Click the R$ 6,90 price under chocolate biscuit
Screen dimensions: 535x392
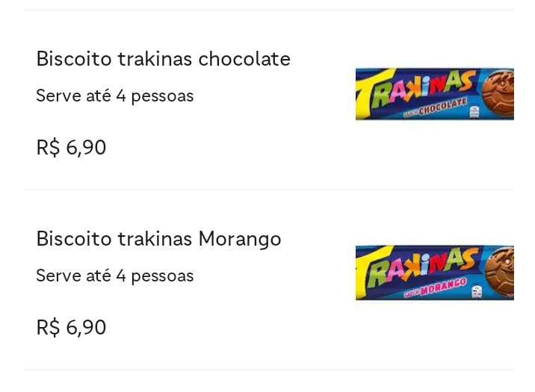71,148
